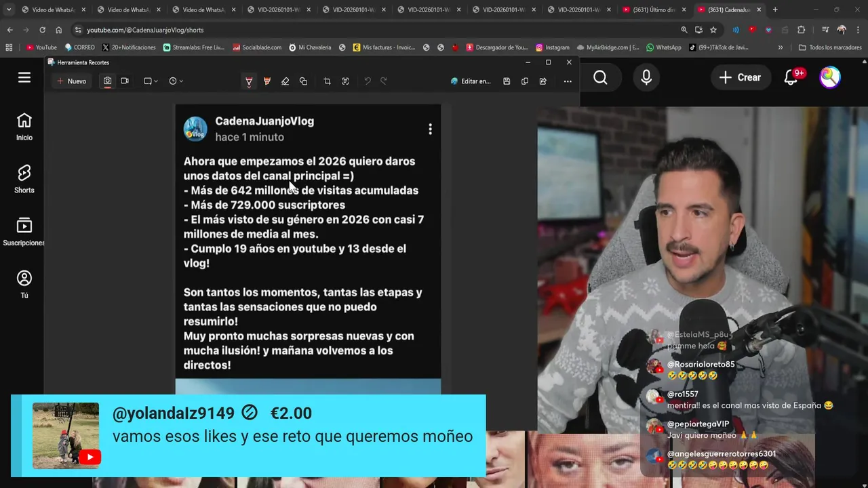This screenshot has height=488, width=868.
Task: Open Mis facturas bookmark
Action: point(384,47)
